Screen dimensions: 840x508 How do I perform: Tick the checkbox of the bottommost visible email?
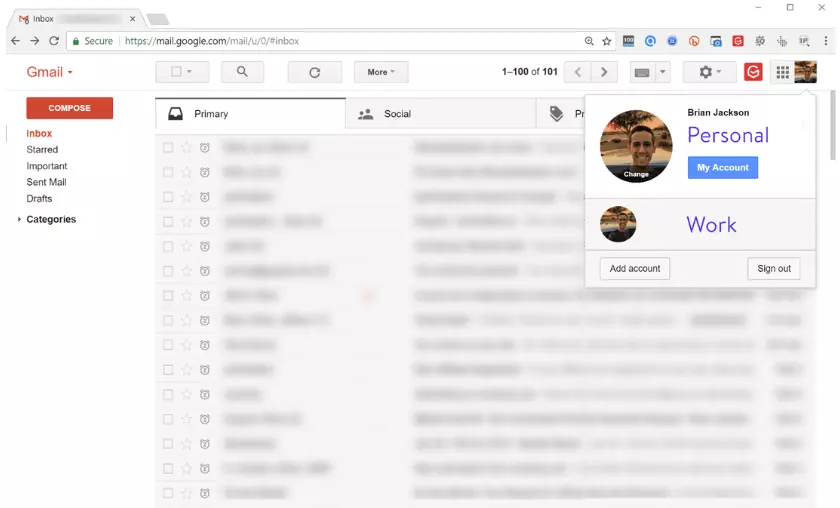tap(168, 492)
